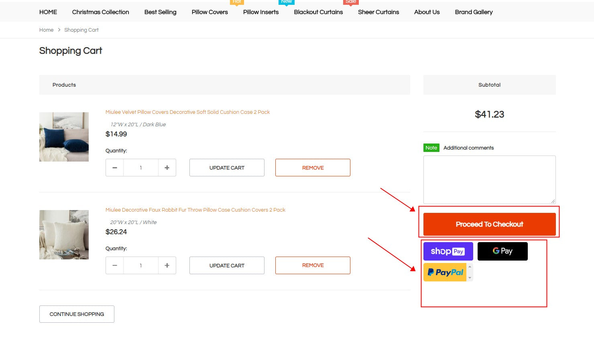Click Proceed To Checkout
This screenshot has width=594, height=364.
click(x=489, y=224)
